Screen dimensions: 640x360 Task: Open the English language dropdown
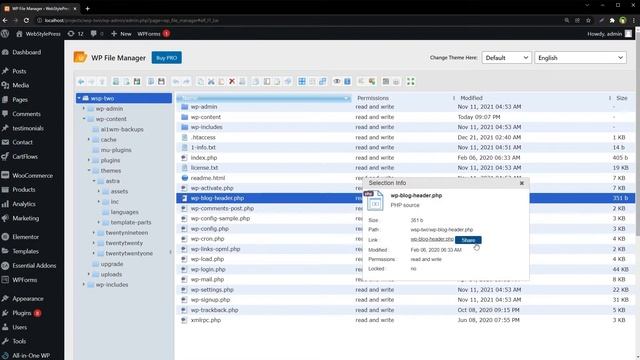pyautogui.click(x=580, y=58)
